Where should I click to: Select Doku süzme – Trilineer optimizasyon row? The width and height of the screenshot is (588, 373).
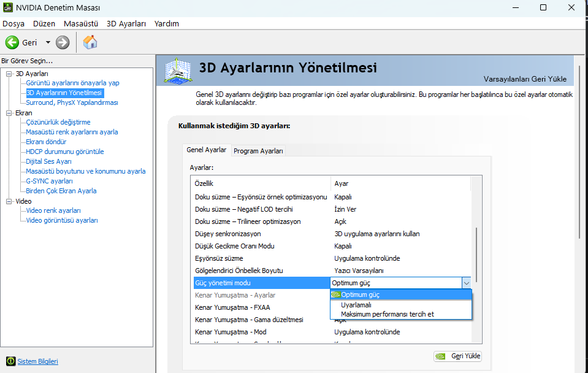click(x=332, y=221)
